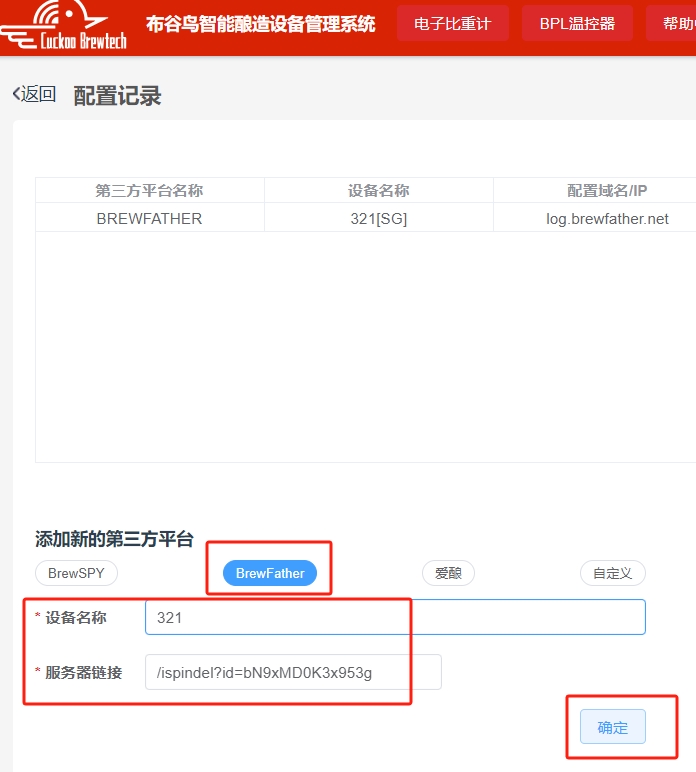Select the BrewFather platform option
This screenshot has width=696, height=772.
tap(270, 573)
